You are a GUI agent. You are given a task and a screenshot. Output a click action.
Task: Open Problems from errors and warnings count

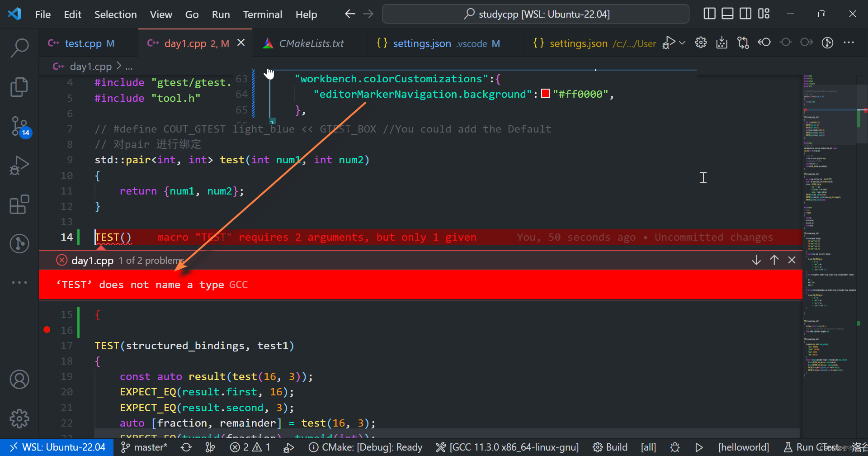(250, 447)
